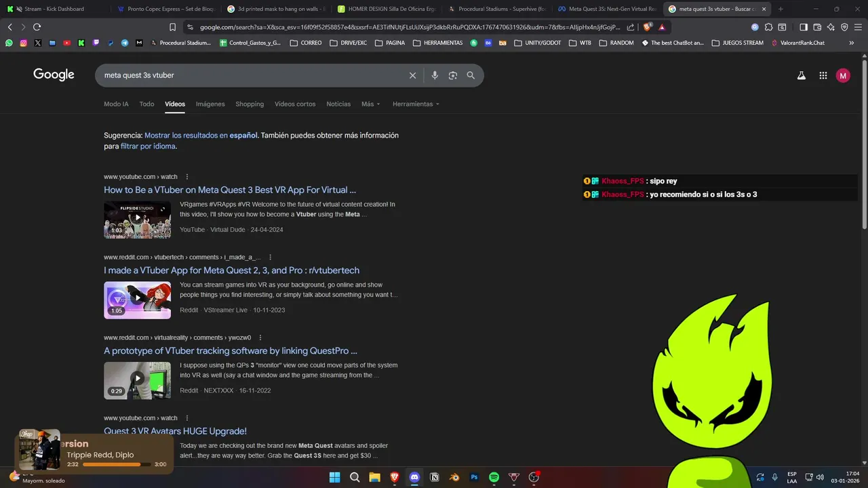Screen dimensions: 868x488
Task: Open the JUEGOS STREAM bookmarks folder
Action: point(737,43)
